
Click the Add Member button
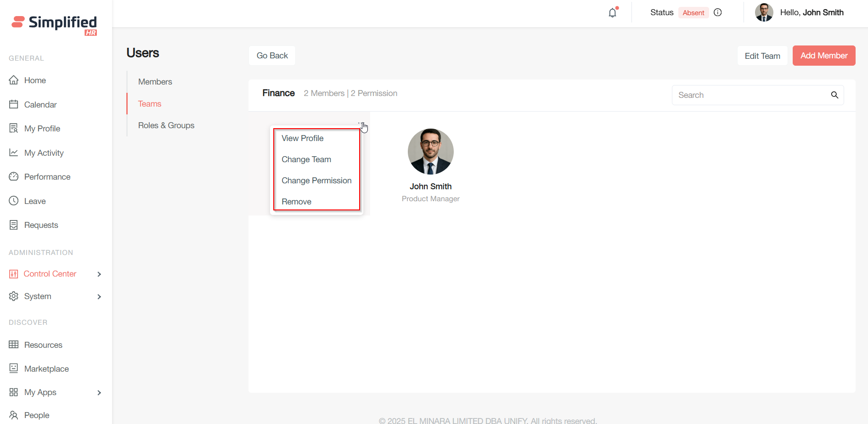tap(823, 56)
